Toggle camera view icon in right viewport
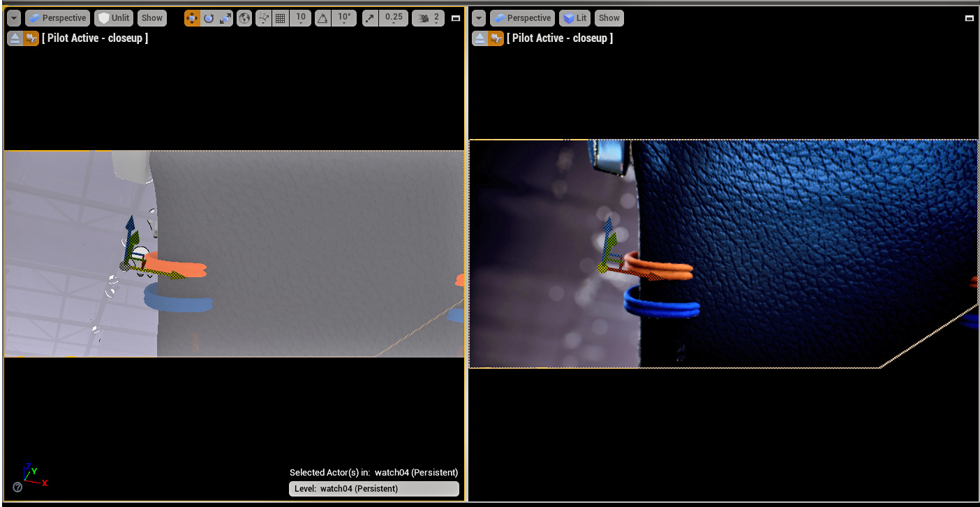 (x=496, y=38)
